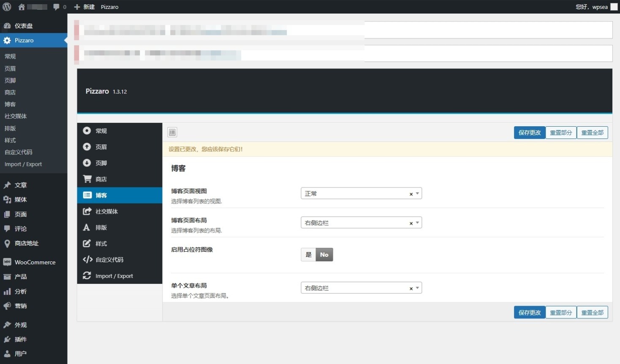620x364 pixels.
Task: Click the 自定义代码 code brackets icon
Action: tap(88, 259)
